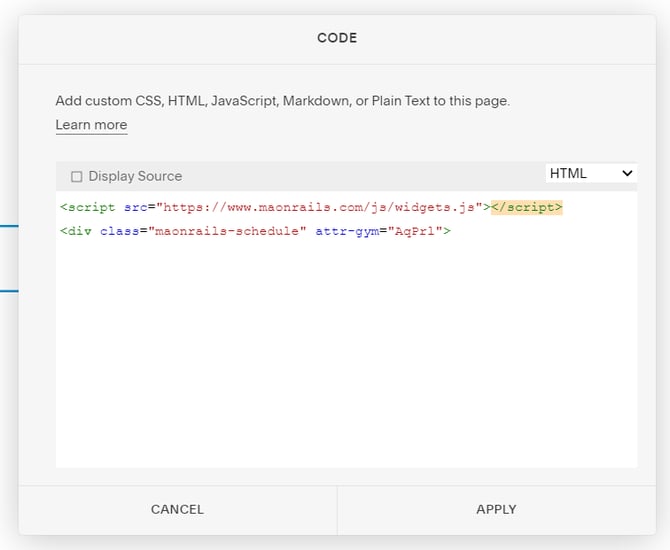670x550 pixels.
Task: Click the opening <div tag name
Action: coord(76,231)
